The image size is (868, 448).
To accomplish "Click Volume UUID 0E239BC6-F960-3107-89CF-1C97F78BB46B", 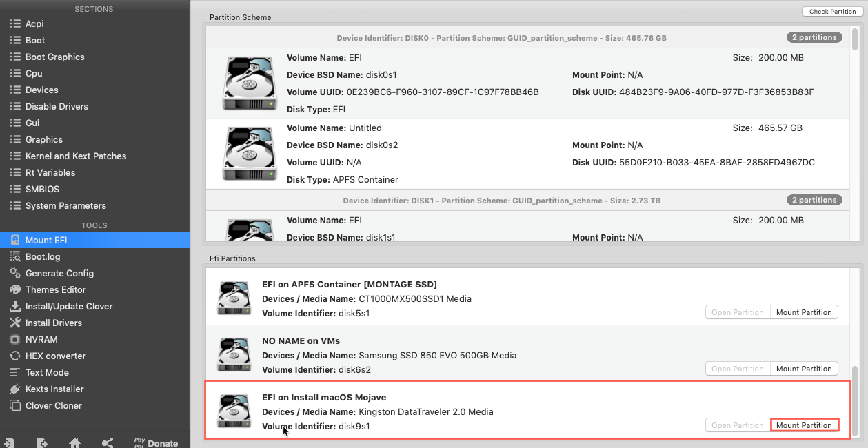I will click(413, 92).
